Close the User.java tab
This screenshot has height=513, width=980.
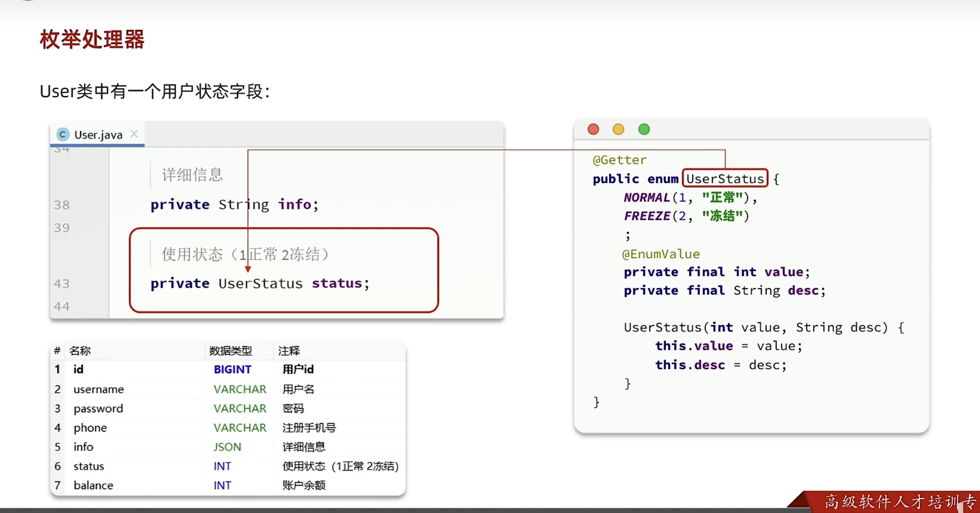(x=134, y=134)
